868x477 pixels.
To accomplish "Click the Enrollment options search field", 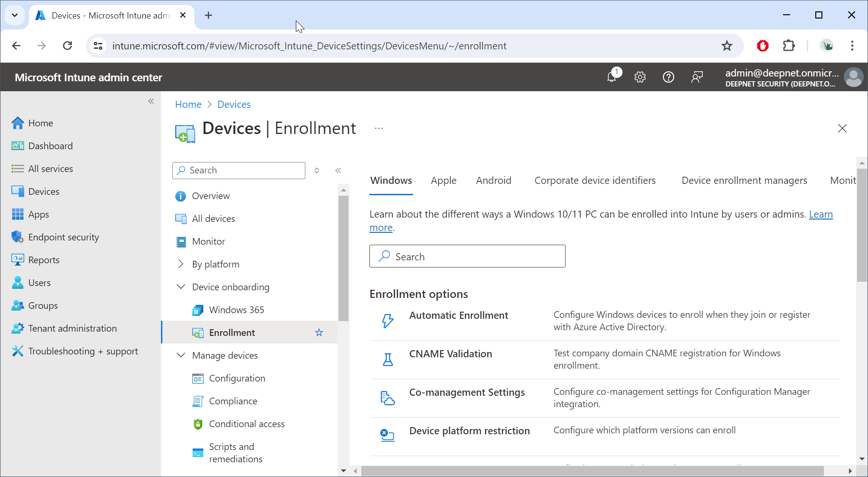I will coord(467,257).
